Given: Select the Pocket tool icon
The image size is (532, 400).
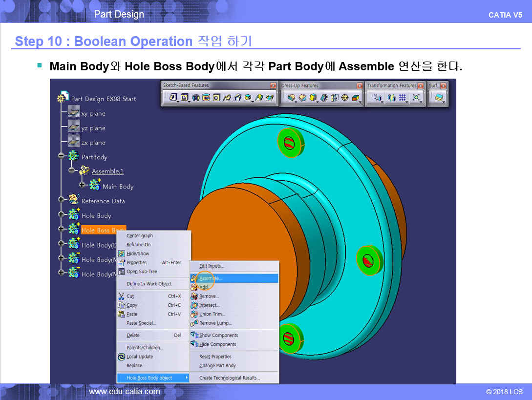Looking at the screenshot, I should tap(185, 98).
